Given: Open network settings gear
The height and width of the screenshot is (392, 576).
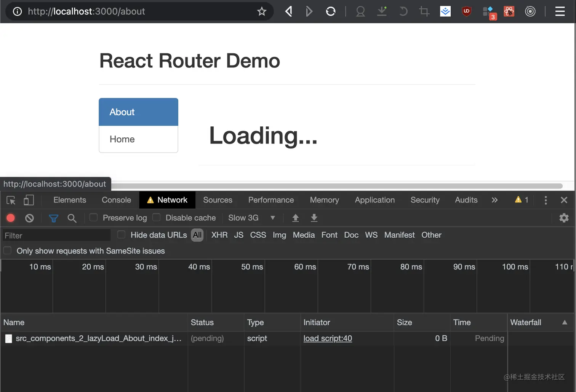Looking at the screenshot, I should coord(564,218).
